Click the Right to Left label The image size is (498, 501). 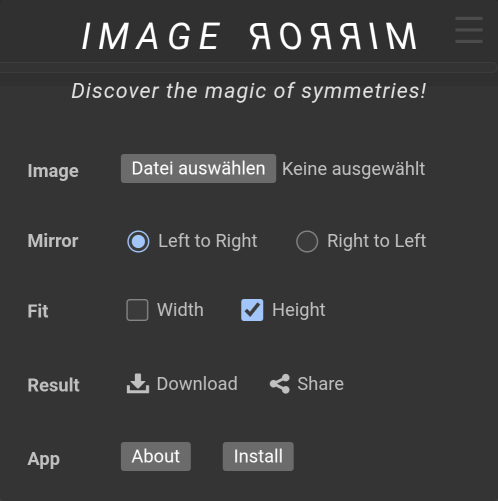(x=377, y=241)
